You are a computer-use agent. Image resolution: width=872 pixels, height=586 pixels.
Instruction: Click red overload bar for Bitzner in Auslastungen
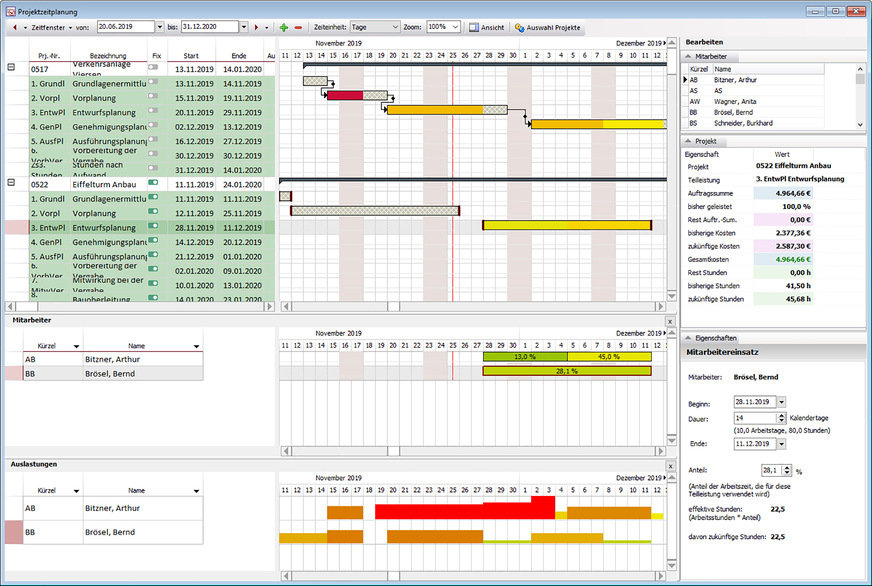[465, 510]
